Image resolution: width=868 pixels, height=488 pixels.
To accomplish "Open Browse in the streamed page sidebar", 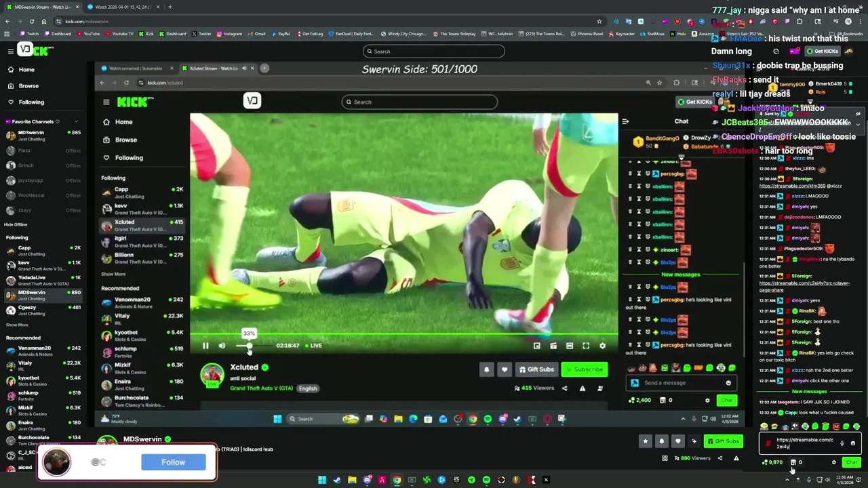I will 125,140.
